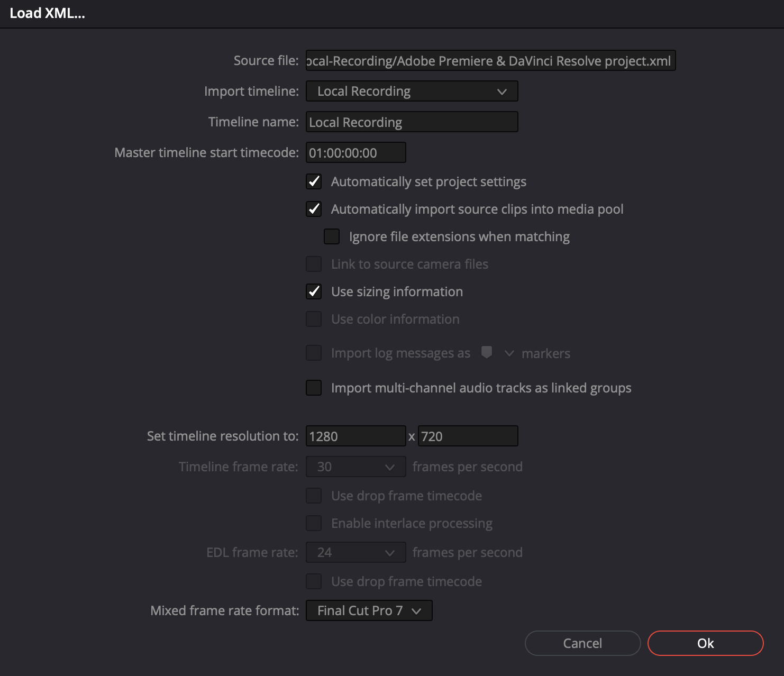The height and width of the screenshot is (676, 784).
Task: Toggle Use color information checkbox
Action: pyautogui.click(x=314, y=319)
